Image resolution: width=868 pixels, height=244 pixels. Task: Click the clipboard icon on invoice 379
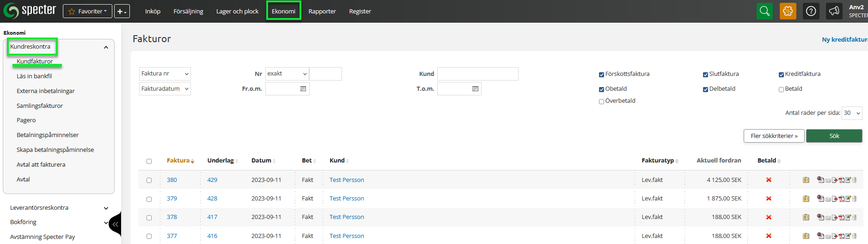click(x=806, y=199)
